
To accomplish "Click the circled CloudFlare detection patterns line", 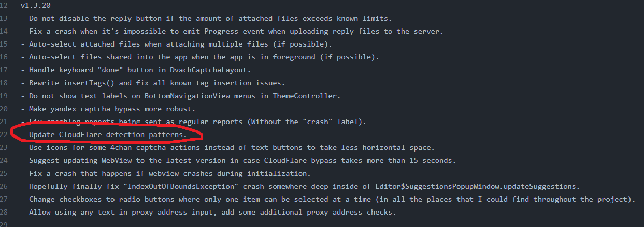I will tap(104, 134).
